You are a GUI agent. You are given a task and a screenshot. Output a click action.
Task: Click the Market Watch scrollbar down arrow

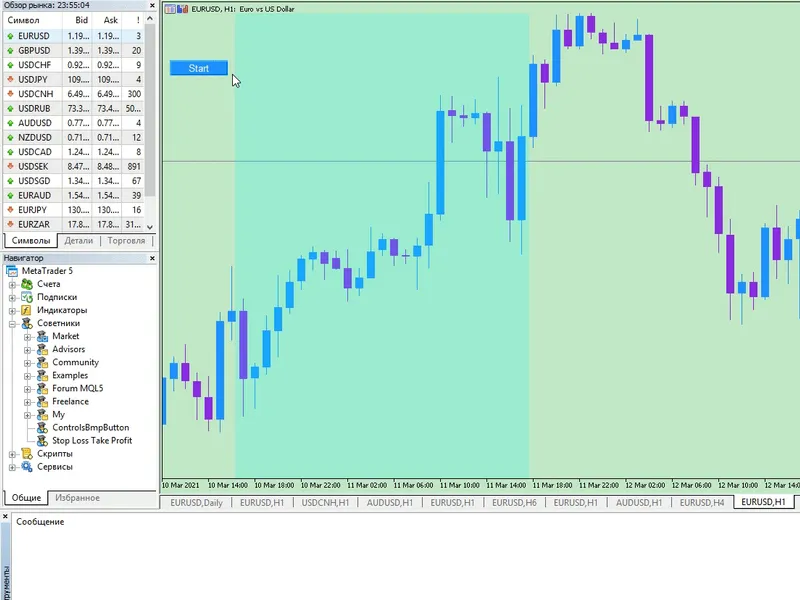(x=150, y=227)
